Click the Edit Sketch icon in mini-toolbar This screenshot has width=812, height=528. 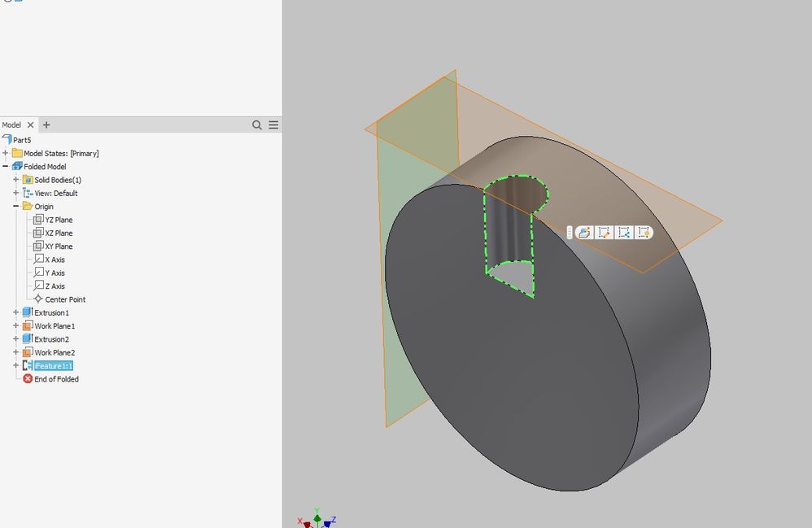(604, 233)
